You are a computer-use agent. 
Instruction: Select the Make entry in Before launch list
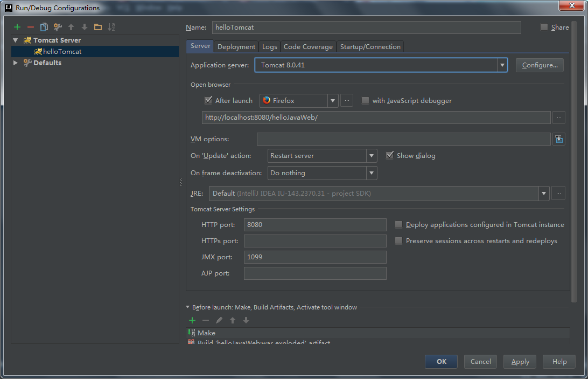(378, 333)
